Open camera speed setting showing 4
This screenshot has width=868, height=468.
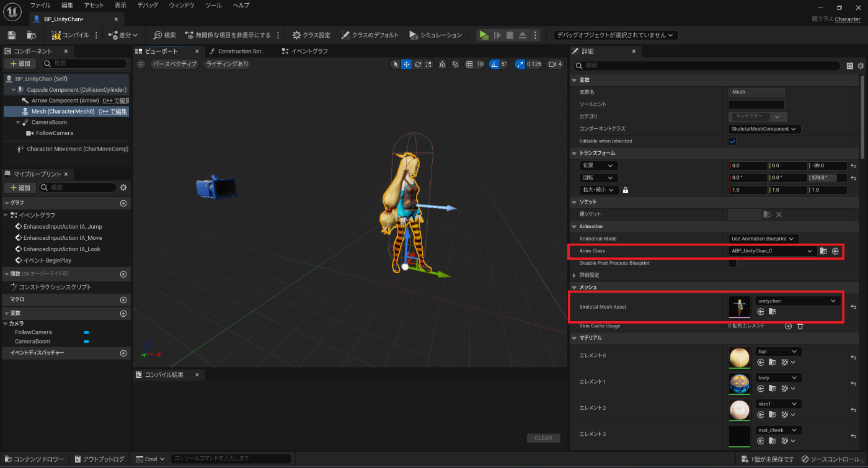pyautogui.click(x=555, y=64)
